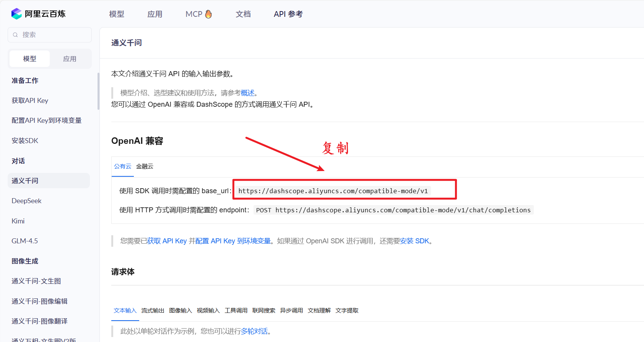Select the 文本输入 tab
Screen dimensions: 644x342
pos(125,311)
